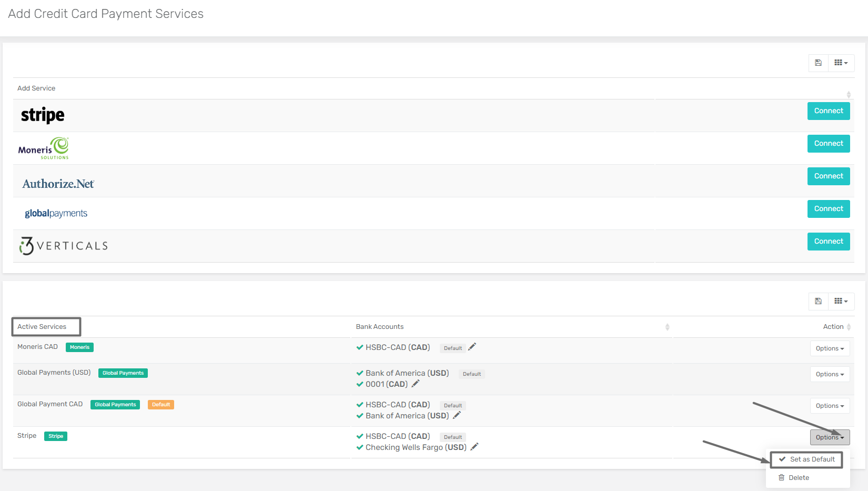Select Delete from the options menu
868x491 pixels.
pyautogui.click(x=794, y=478)
